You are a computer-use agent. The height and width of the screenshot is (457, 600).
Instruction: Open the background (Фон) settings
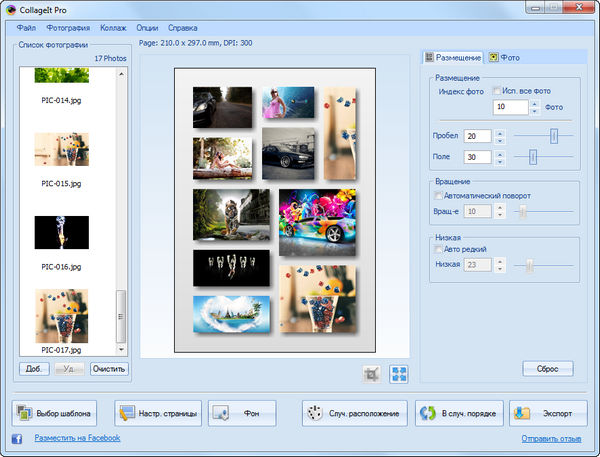tap(242, 413)
